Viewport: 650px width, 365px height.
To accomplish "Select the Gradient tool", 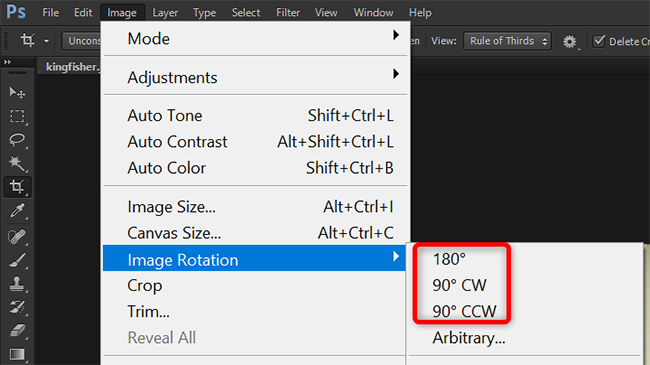I will click(17, 354).
